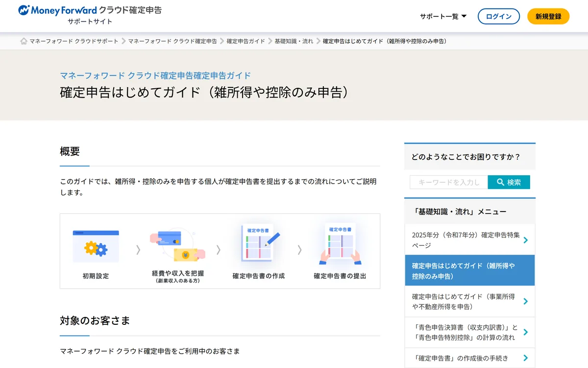This screenshot has width=588, height=368.
Task: Click the 初期設定 step label
Action: tap(96, 276)
